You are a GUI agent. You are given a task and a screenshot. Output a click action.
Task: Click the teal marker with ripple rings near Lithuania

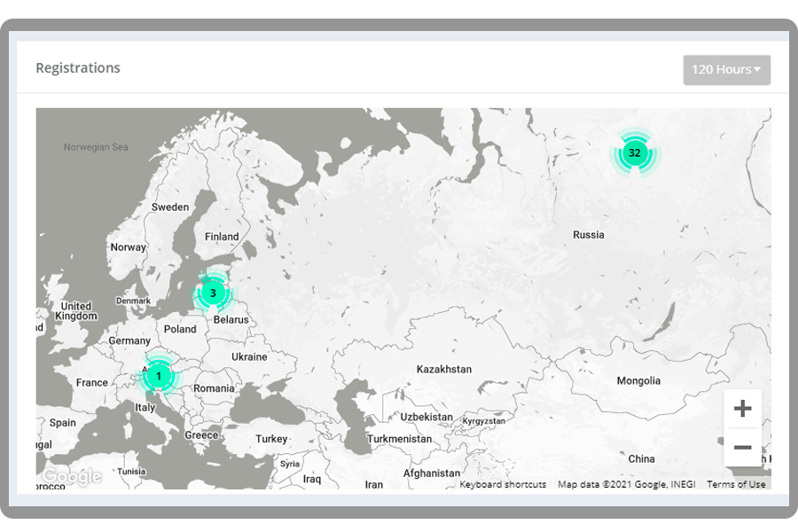(x=213, y=292)
